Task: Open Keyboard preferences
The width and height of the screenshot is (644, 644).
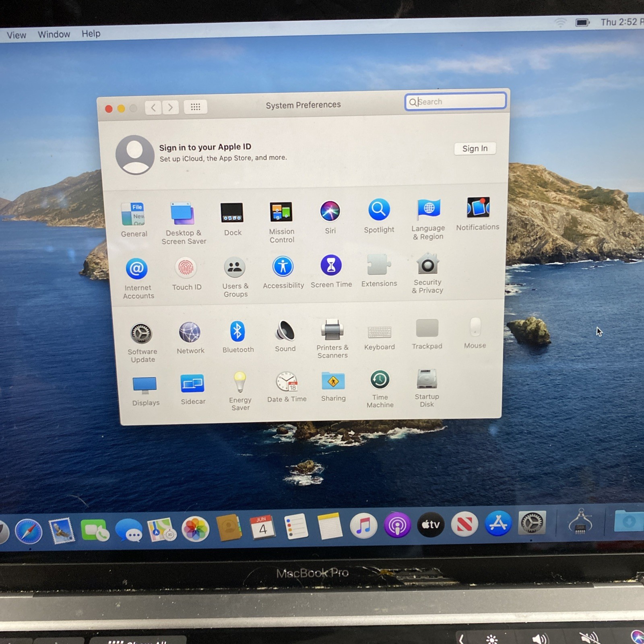Action: click(x=380, y=332)
